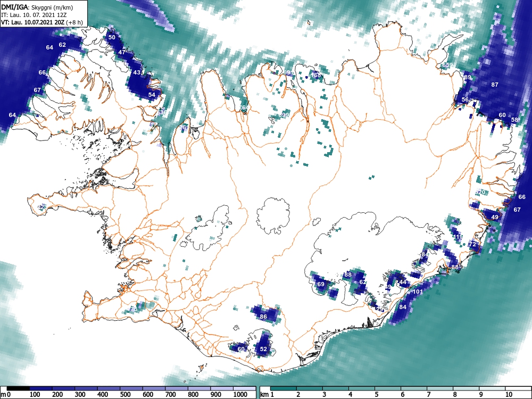Select the visibility value '86' in south Iceland
Image resolution: width=532 pixels, height=399 pixels.
pyautogui.click(x=263, y=317)
